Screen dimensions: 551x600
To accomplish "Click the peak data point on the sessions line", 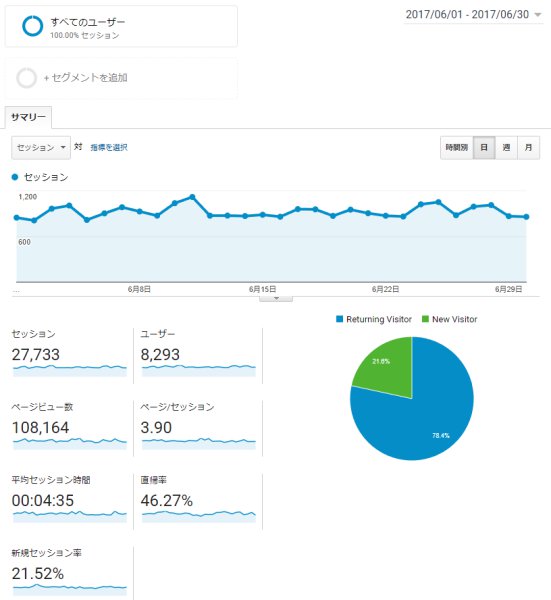I will tap(192, 197).
